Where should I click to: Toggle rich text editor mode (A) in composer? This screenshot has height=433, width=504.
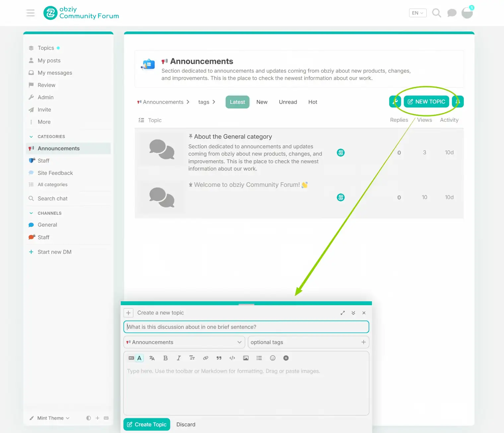[x=139, y=358]
